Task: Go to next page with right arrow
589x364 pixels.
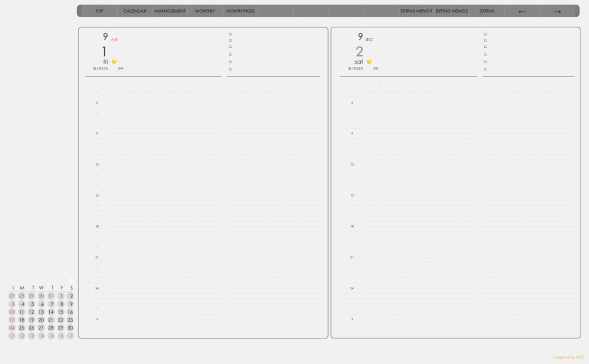Action: click(557, 11)
